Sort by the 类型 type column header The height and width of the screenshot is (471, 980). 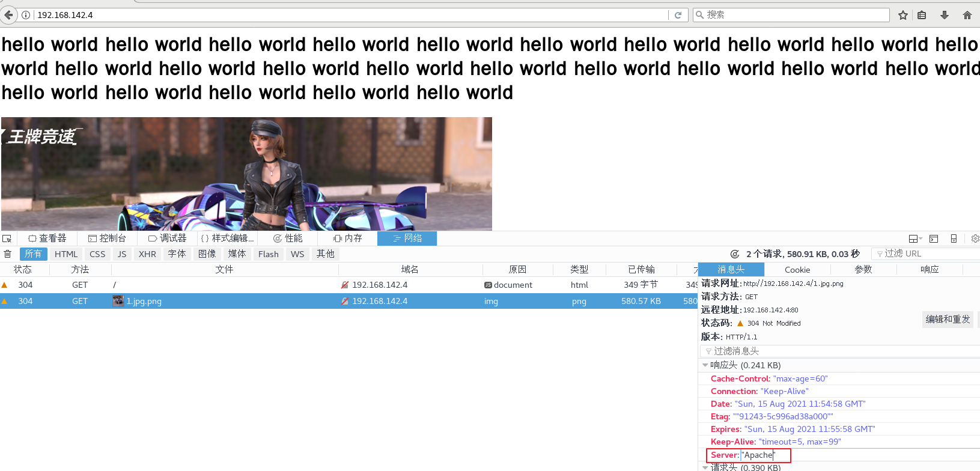click(579, 270)
